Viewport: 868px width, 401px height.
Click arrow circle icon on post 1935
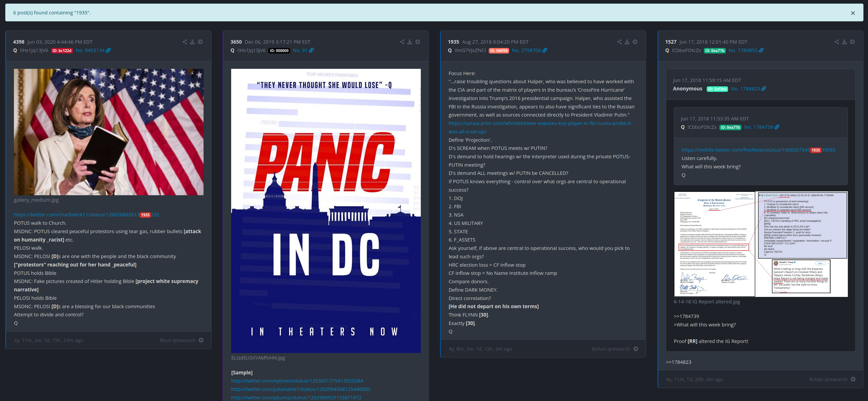click(635, 42)
